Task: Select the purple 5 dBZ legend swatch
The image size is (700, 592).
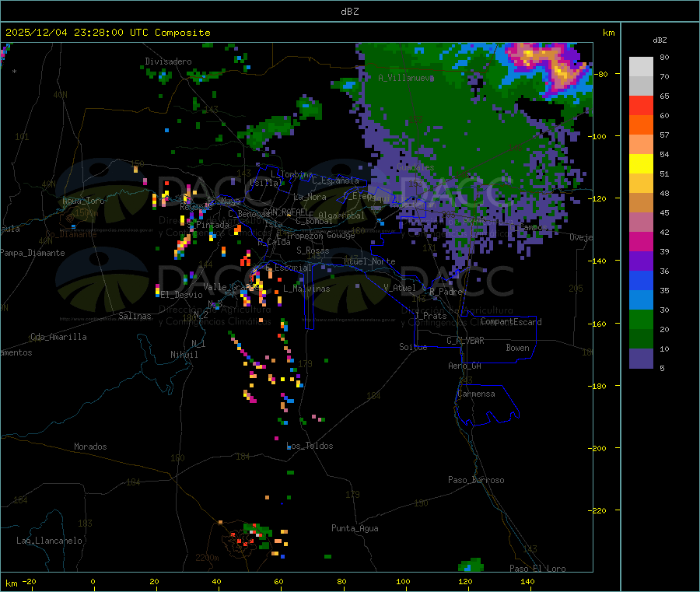Action: 641,359
